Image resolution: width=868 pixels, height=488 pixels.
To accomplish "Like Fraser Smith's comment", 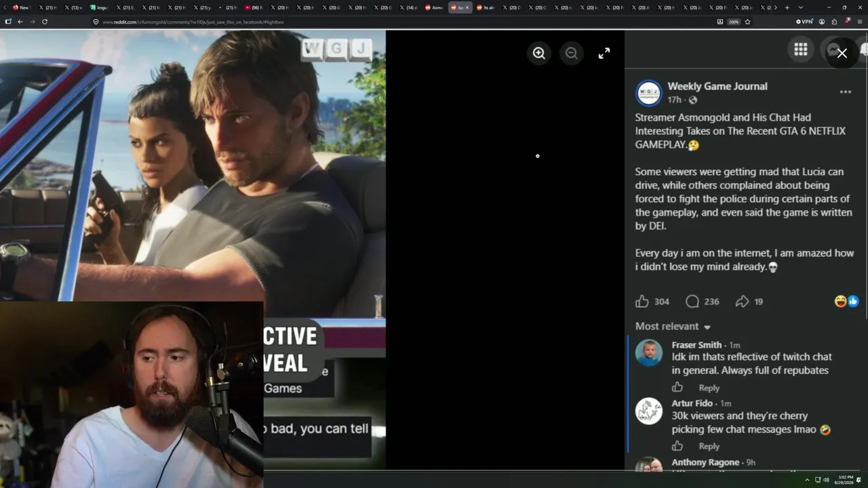I will (x=677, y=387).
